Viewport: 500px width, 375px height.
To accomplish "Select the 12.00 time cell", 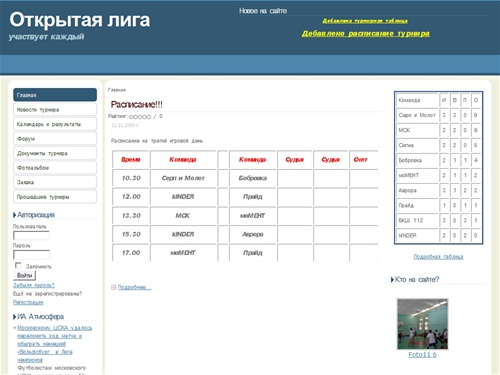I will (131, 197).
